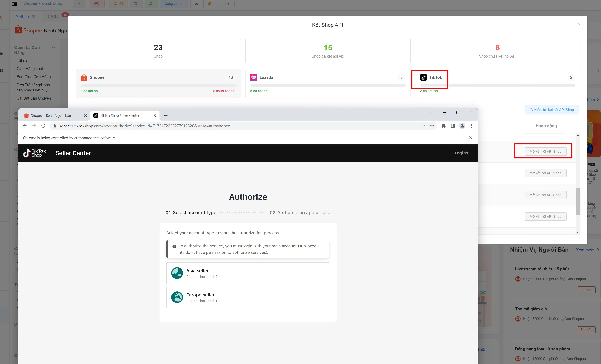Click the green sync refresh icon

[151, 4]
